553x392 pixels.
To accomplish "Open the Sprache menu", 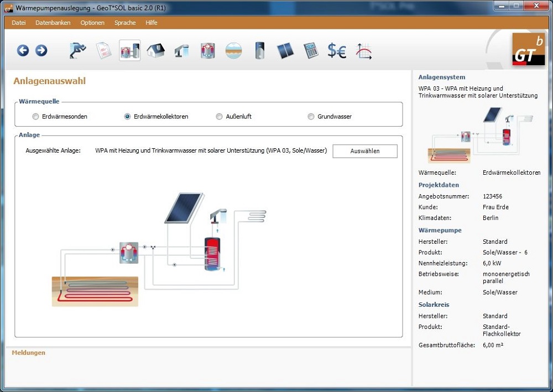I will (125, 23).
